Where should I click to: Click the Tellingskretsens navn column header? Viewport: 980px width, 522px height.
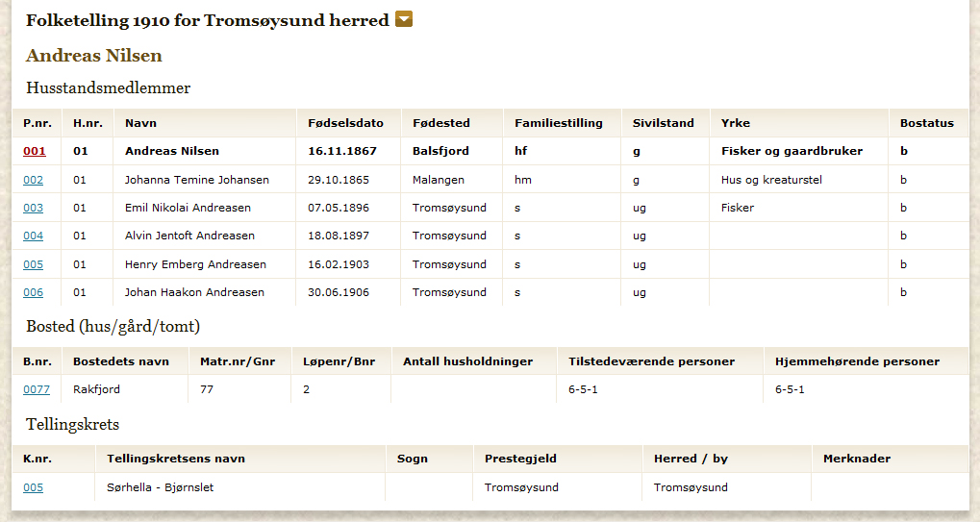click(176, 459)
